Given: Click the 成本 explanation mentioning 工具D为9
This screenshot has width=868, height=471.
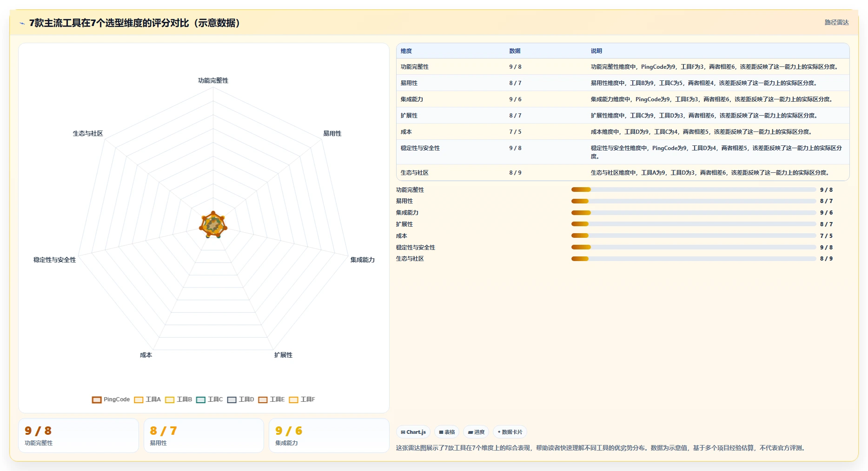Looking at the screenshot, I should pyautogui.click(x=701, y=132).
